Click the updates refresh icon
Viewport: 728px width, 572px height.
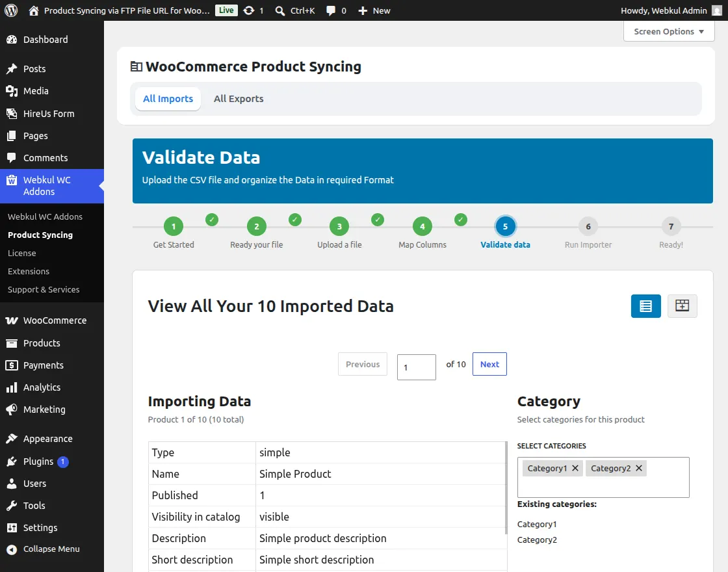(x=249, y=10)
